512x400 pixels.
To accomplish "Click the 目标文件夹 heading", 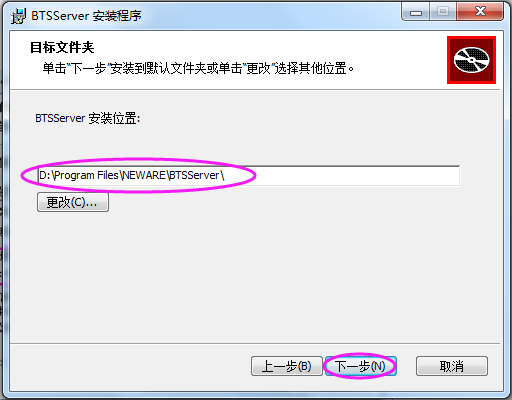I will pos(62,47).
